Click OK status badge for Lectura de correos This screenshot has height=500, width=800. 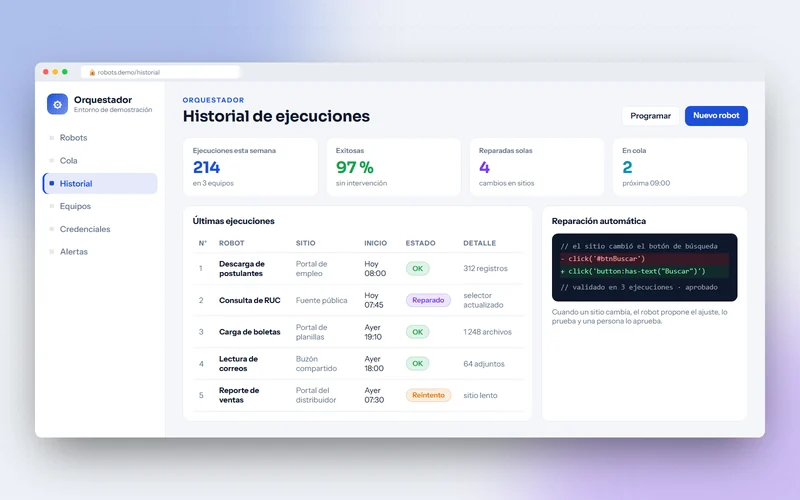[x=417, y=364]
